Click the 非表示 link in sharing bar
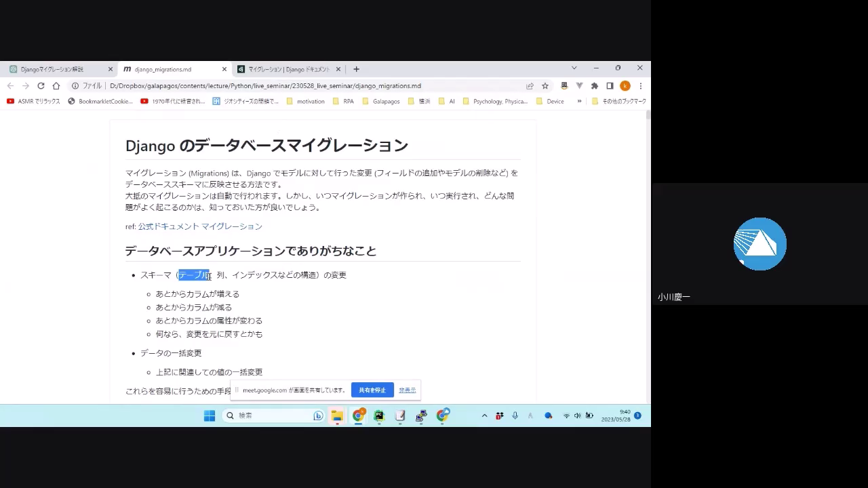The width and height of the screenshot is (868, 488). [408, 390]
